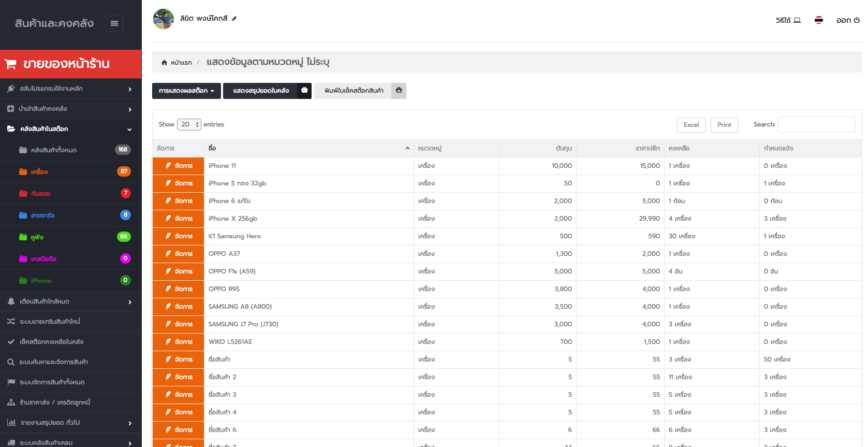
Task: Sort by the ชื่อ column header
Action: tap(308, 148)
